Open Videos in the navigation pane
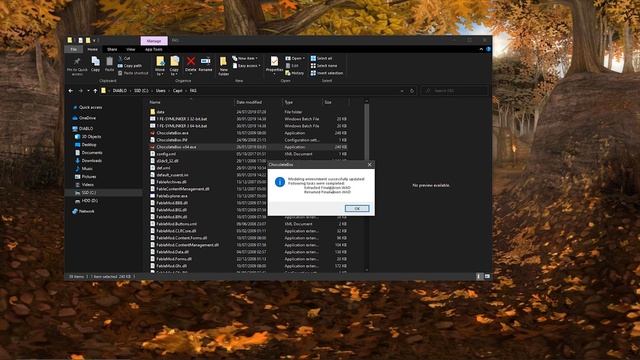The height and width of the screenshot is (360, 640). click(87, 184)
